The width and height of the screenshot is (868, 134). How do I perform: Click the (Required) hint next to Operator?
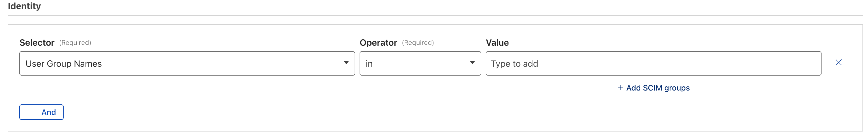[x=418, y=43]
